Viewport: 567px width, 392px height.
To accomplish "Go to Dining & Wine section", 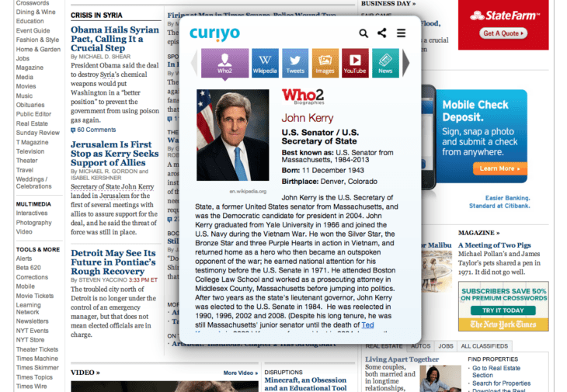I will point(36,12).
